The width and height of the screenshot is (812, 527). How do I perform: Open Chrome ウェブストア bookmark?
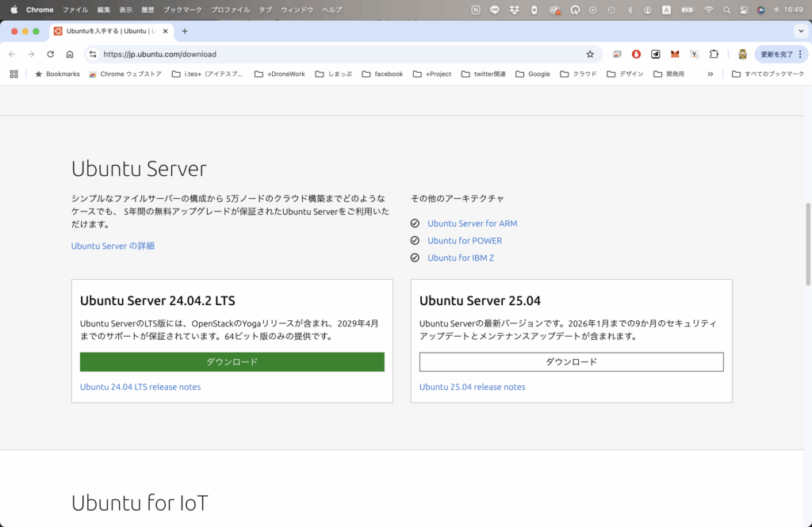(x=125, y=74)
